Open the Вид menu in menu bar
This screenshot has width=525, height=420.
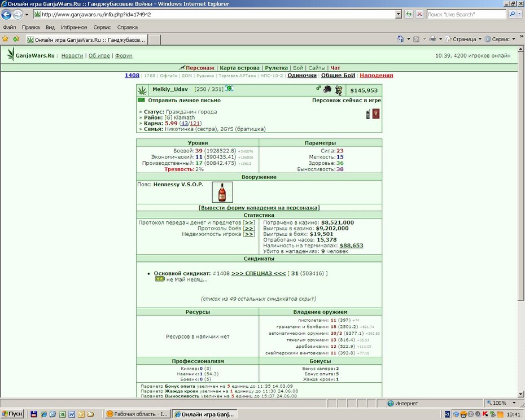click(x=50, y=28)
